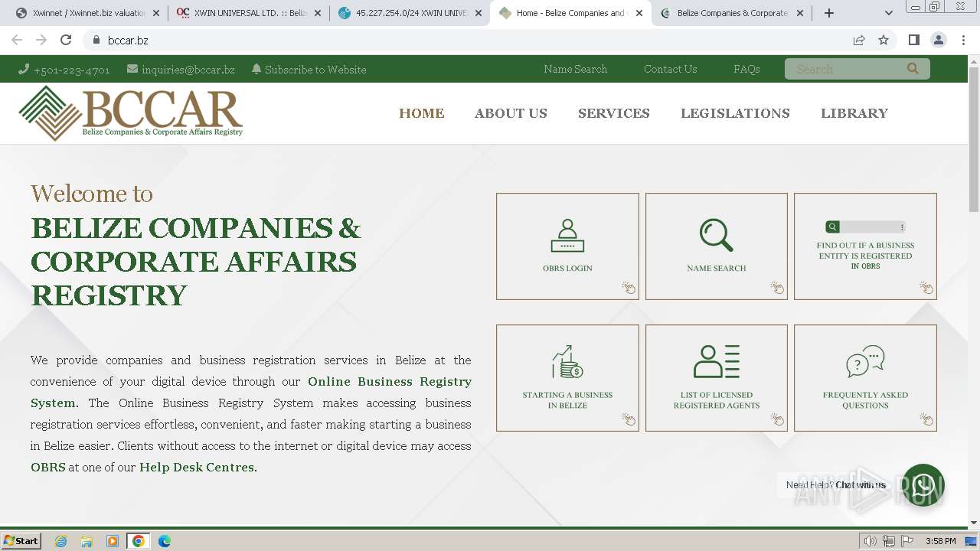Open Chrome three-dot menu

963,40
